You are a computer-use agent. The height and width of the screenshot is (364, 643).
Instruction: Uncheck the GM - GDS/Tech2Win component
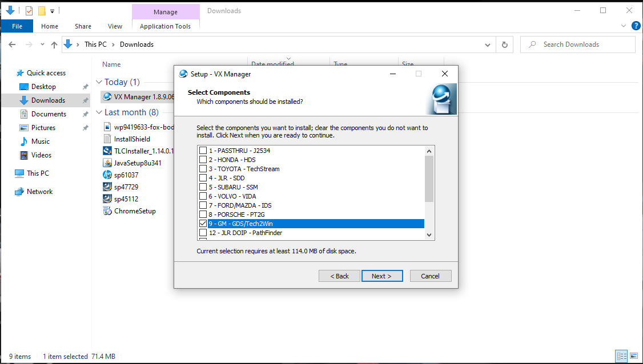coord(203,224)
